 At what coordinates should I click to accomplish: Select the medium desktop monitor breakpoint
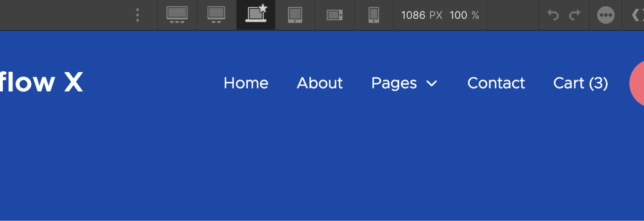tap(217, 15)
